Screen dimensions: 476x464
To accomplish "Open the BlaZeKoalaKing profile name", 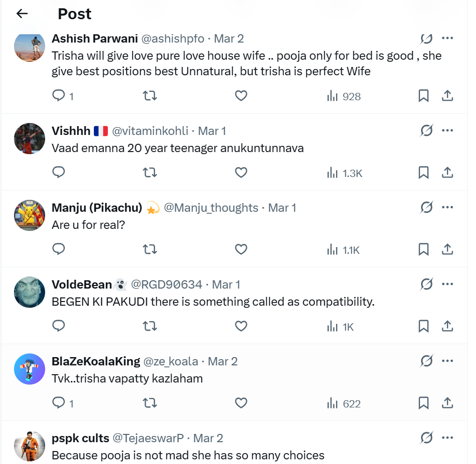I will pyautogui.click(x=96, y=361).
